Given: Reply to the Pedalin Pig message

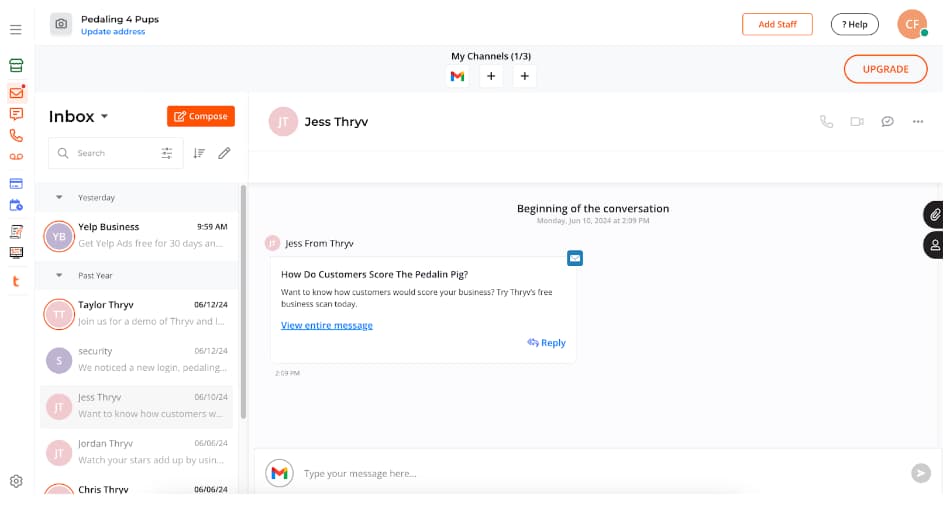Looking at the screenshot, I should coord(547,343).
